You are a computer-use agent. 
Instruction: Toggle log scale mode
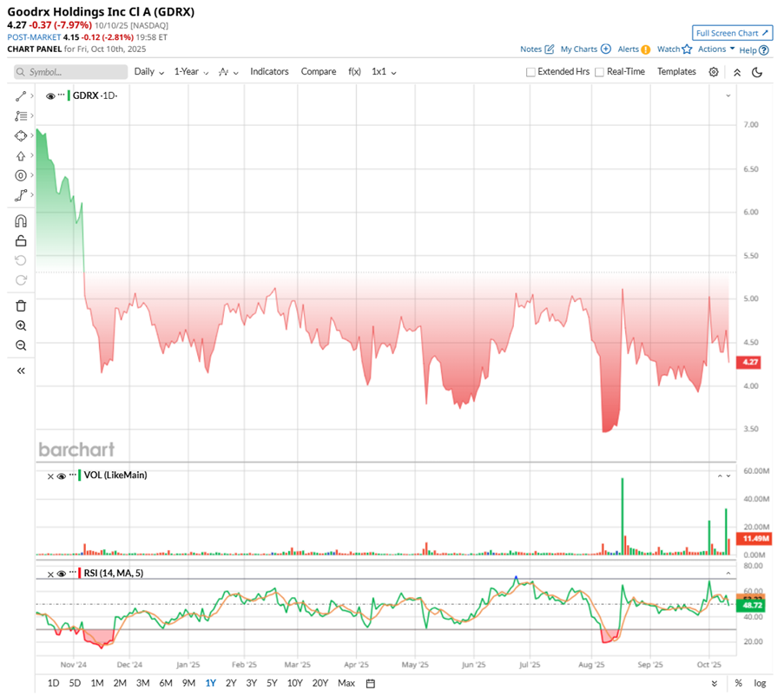click(x=760, y=683)
